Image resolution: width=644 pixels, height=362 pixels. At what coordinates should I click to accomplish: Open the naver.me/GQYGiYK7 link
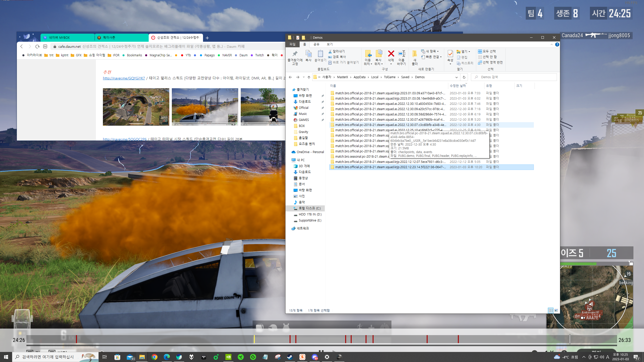124,78
